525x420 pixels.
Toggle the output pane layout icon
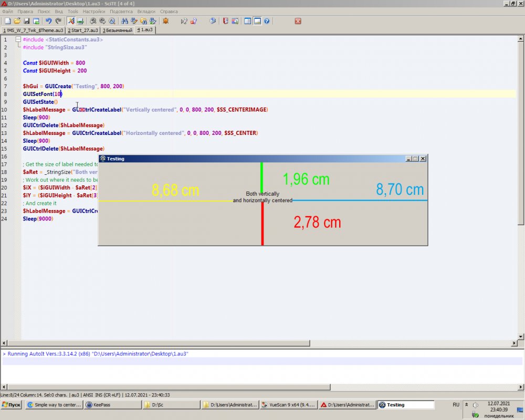[x=257, y=21]
